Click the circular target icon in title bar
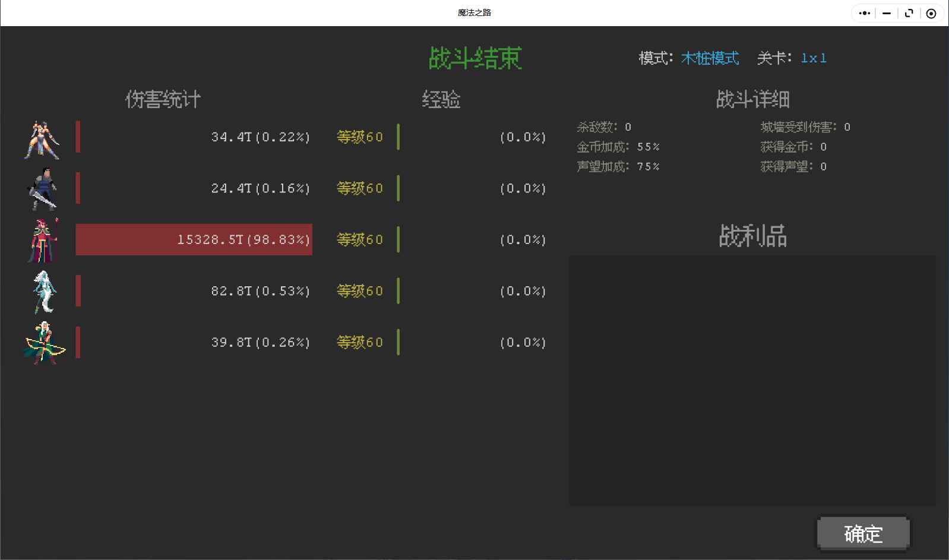This screenshot has width=949, height=560. point(931,13)
